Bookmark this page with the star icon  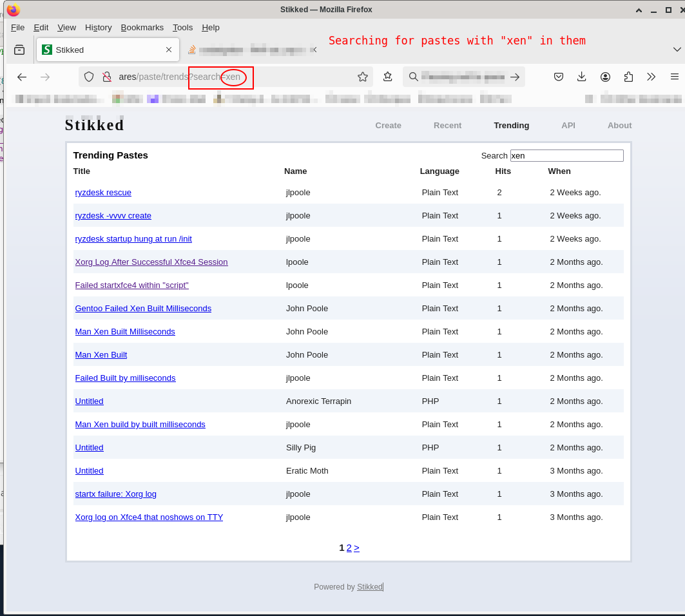[363, 77]
